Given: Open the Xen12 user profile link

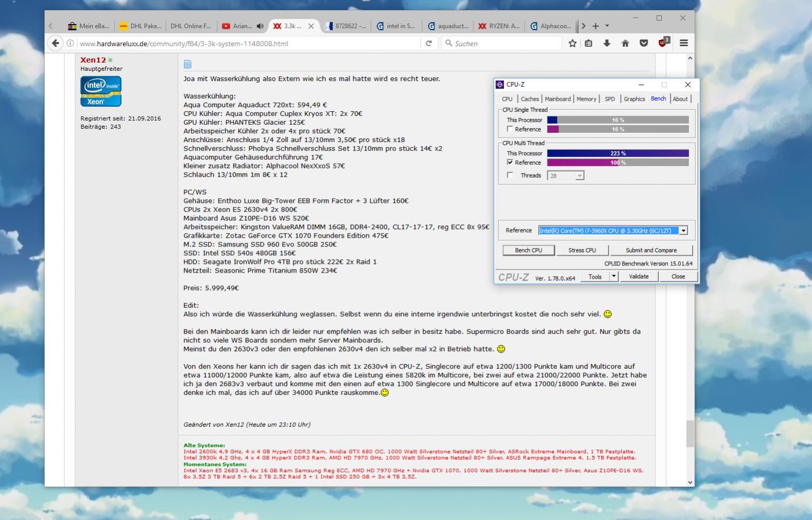Looking at the screenshot, I should pos(93,60).
